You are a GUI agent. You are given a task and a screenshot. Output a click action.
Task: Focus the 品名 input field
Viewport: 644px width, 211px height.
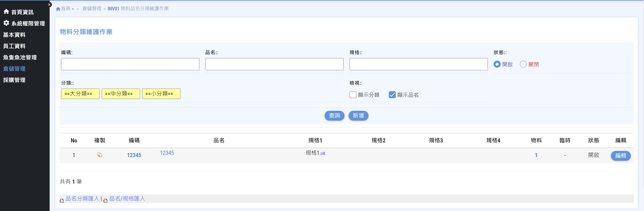[274, 64]
